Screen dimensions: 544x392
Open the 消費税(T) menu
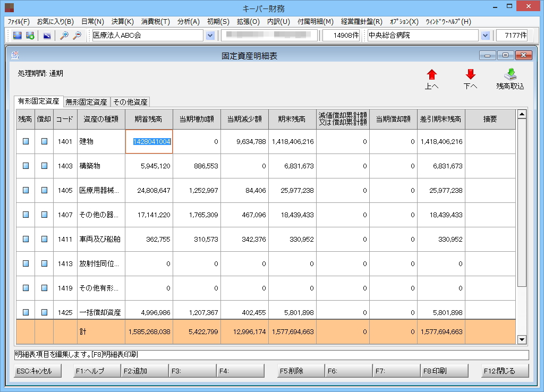pos(156,21)
